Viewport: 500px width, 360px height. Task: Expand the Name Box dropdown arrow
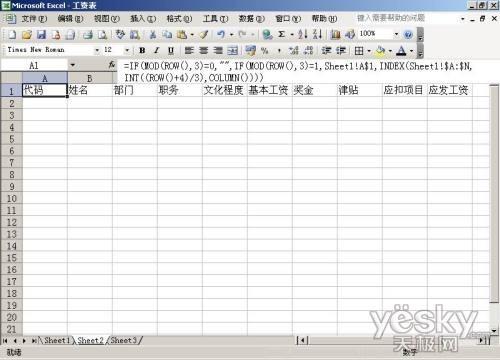[72, 65]
